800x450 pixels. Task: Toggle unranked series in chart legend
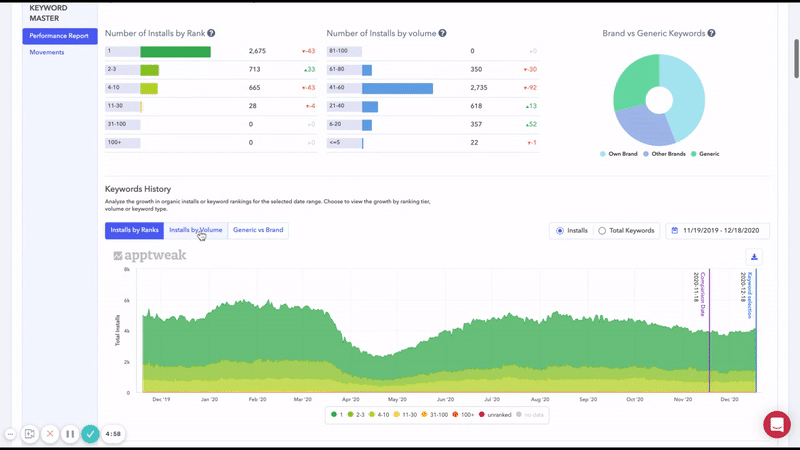pyautogui.click(x=495, y=415)
